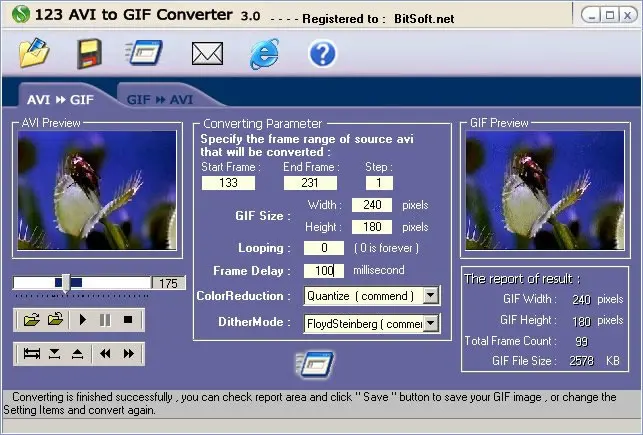Play the AVI preview

[83, 320]
